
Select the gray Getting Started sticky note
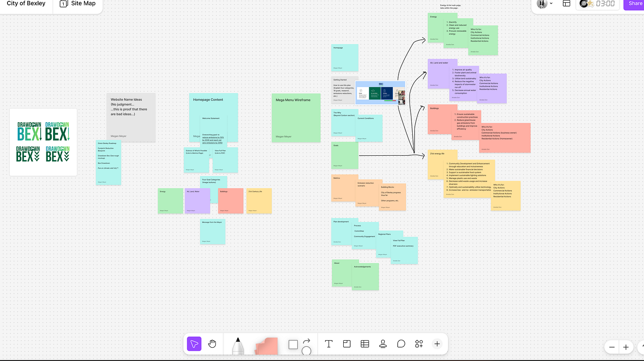(344, 90)
